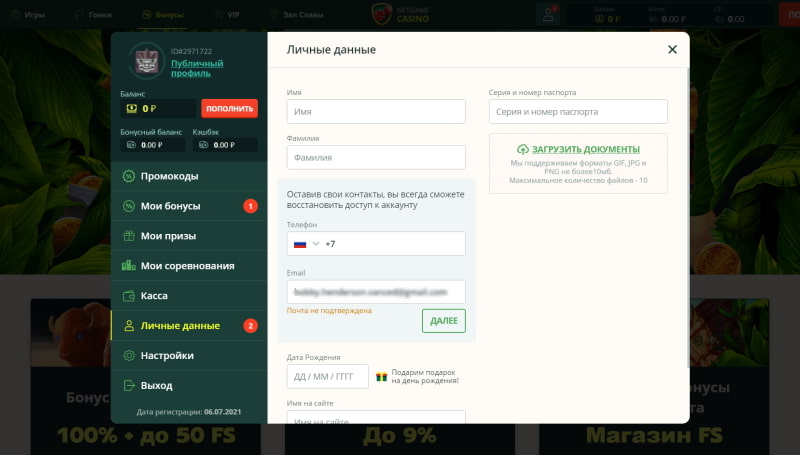Click the Промокоды percent icon in sidebar
800x455 pixels.
(128, 176)
